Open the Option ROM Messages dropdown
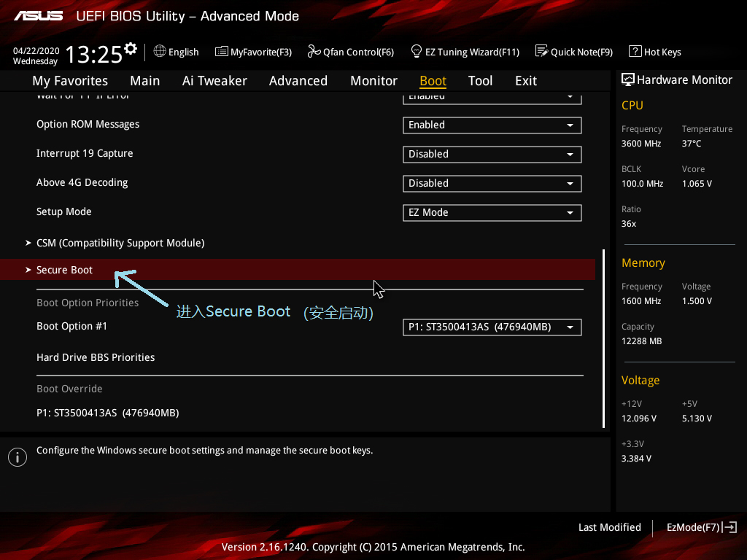The width and height of the screenshot is (747, 560). 492,125
